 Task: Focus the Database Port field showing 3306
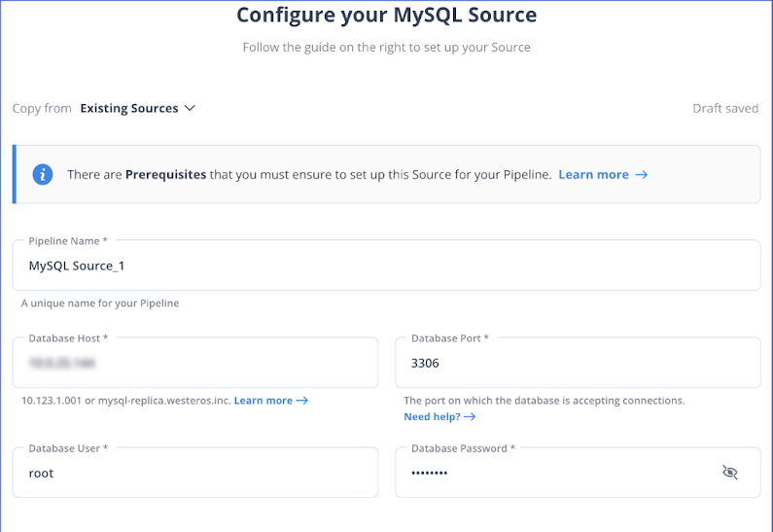[x=578, y=363]
